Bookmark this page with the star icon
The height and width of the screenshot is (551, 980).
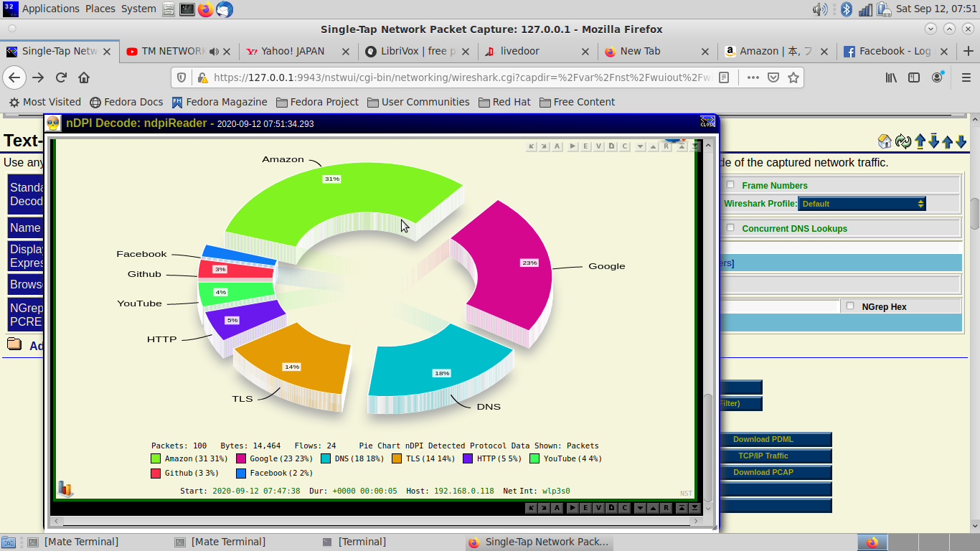793,77
